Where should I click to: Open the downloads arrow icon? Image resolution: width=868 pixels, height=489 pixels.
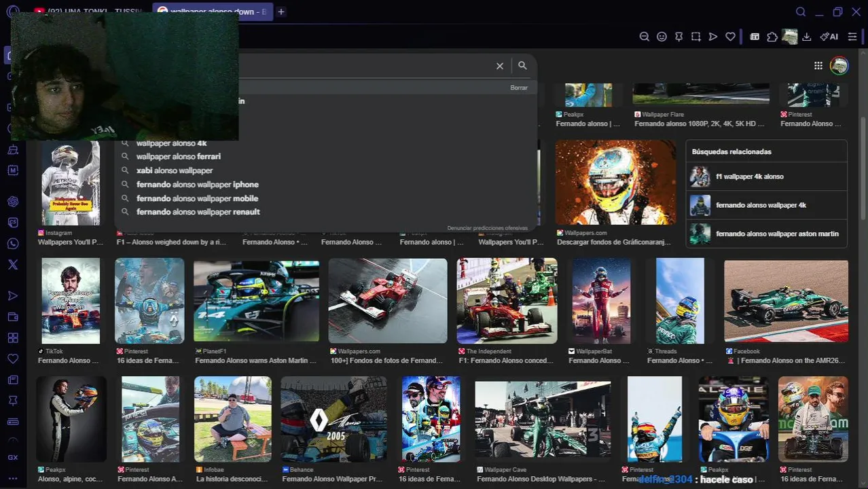point(807,37)
